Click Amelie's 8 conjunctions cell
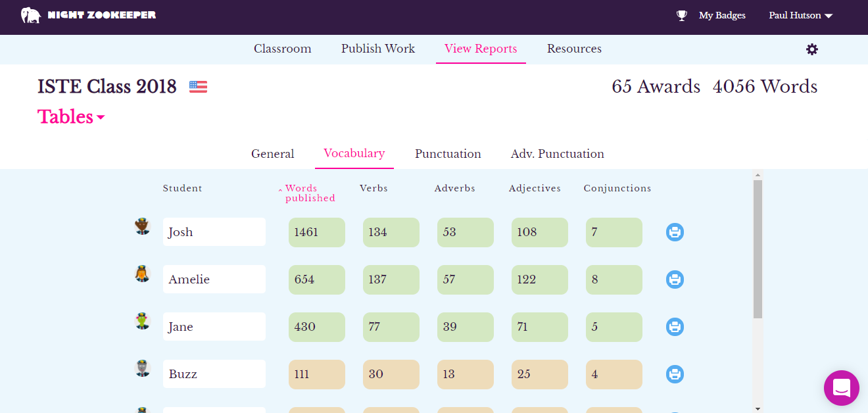The width and height of the screenshot is (868, 413). [614, 279]
